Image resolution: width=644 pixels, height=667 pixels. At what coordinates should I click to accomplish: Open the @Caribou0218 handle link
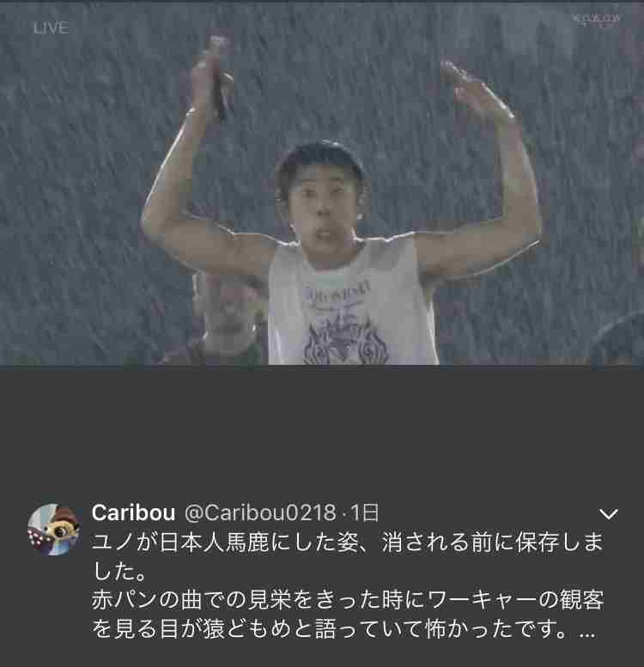pyautogui.click(x=260, y=512)
